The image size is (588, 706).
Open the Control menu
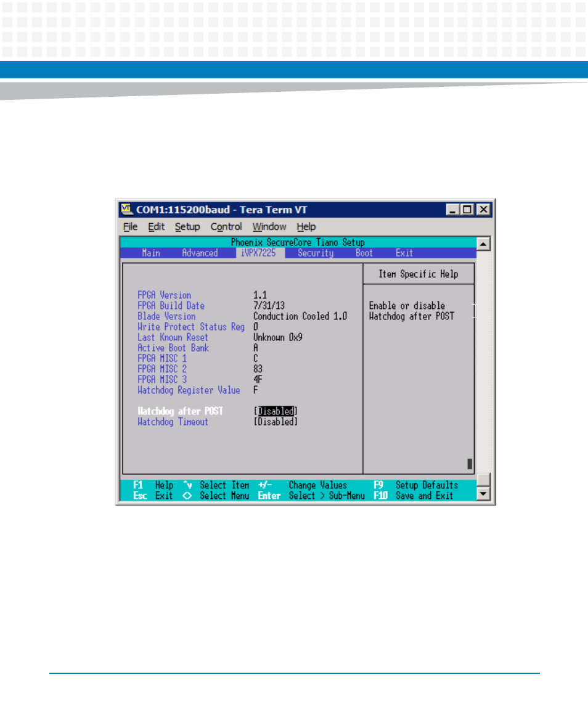[226, 227]
